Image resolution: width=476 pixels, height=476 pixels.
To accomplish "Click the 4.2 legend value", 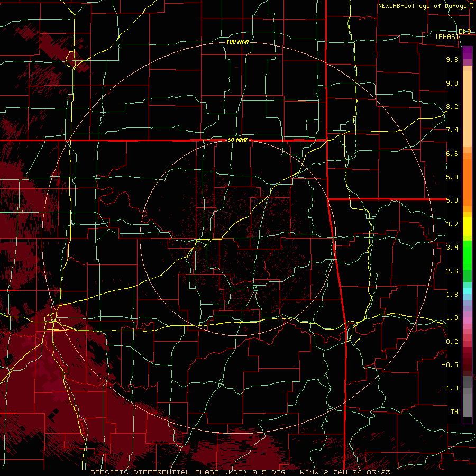I will tap(452, 224).
